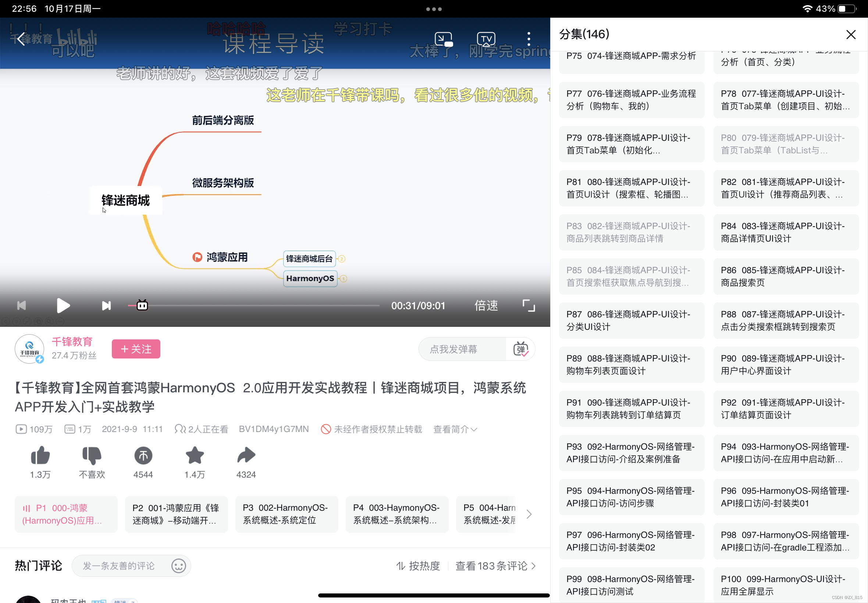
Task: Open the 千锋教育 uploader name link
Action: pyautogui.click(x=72, y=342)
